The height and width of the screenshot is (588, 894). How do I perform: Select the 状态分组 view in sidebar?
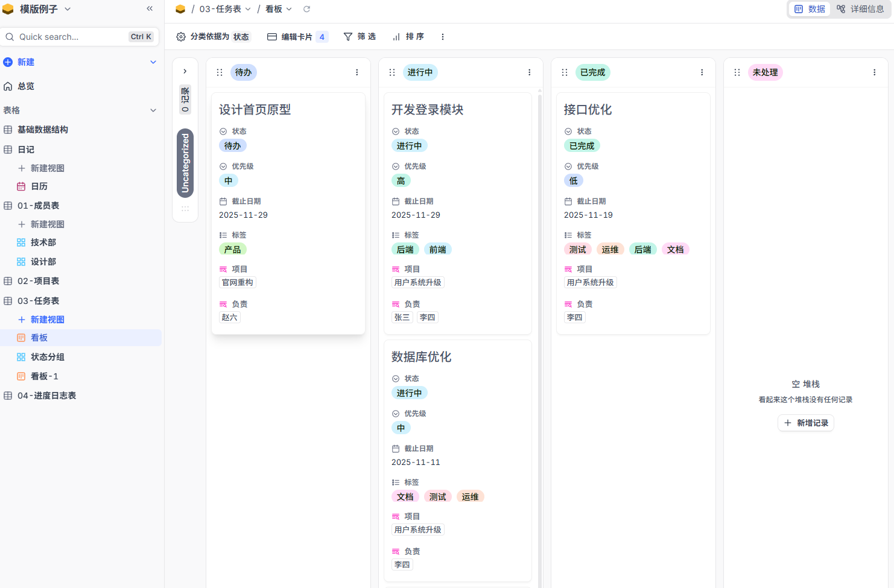click(x=47, y=357)
